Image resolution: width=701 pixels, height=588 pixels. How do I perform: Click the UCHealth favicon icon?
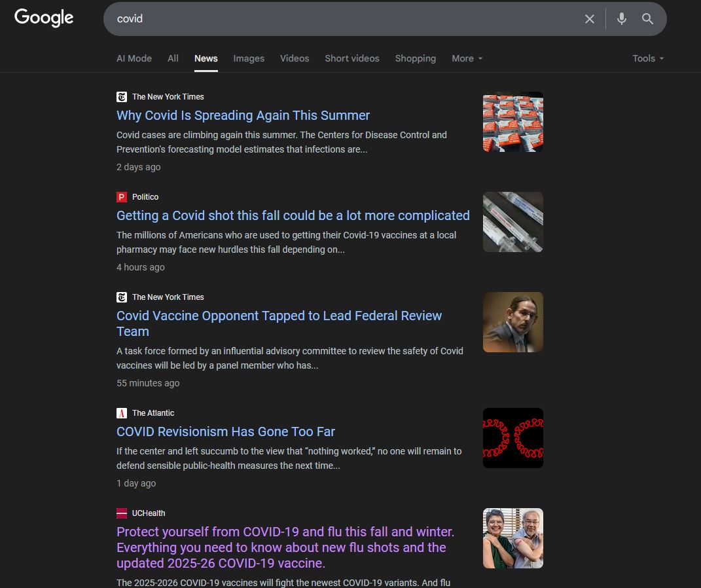click(122, 513)
